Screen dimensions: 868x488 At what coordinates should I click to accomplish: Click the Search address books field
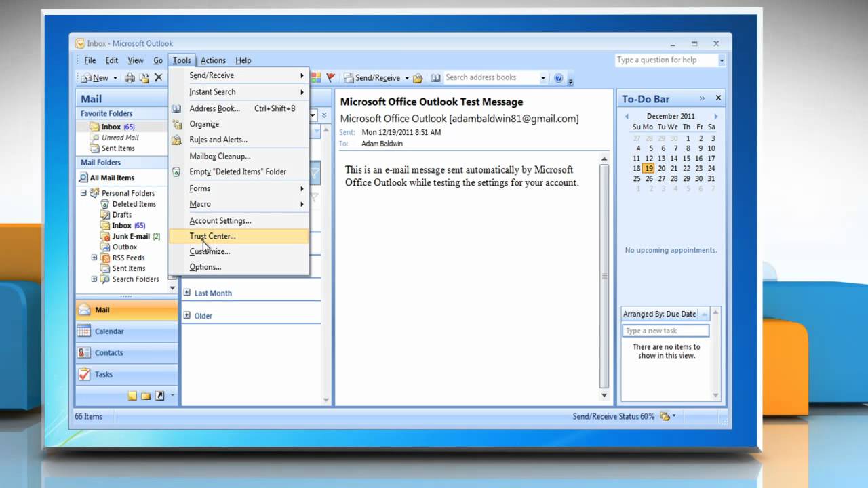click(x=491, y=78)
